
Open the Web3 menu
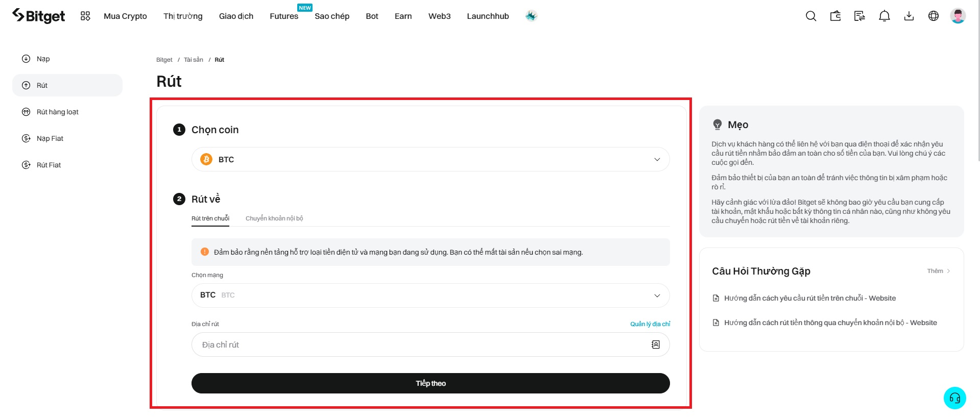(439, 16)
